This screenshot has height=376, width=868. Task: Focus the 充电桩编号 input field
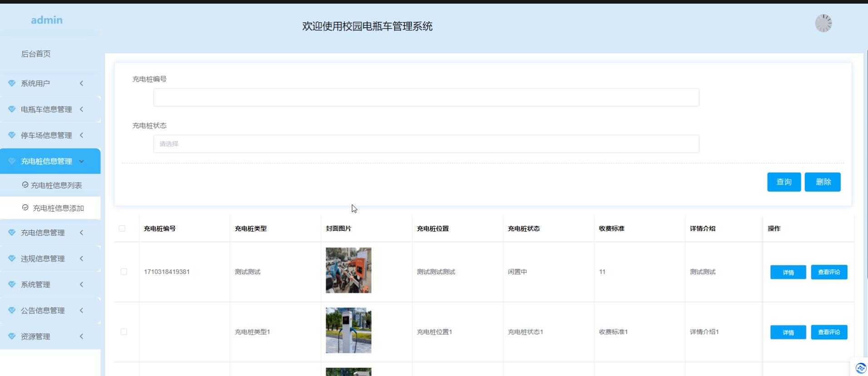pos(426,97)
